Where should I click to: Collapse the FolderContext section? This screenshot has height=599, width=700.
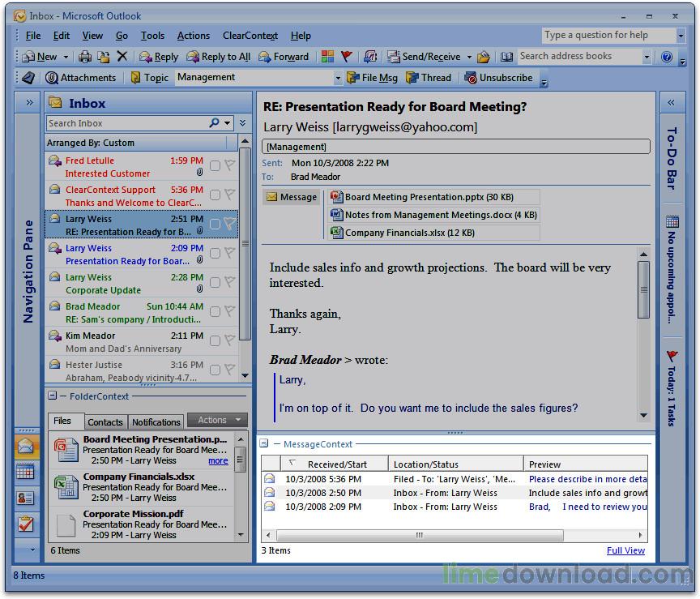[x=52, y=396]
